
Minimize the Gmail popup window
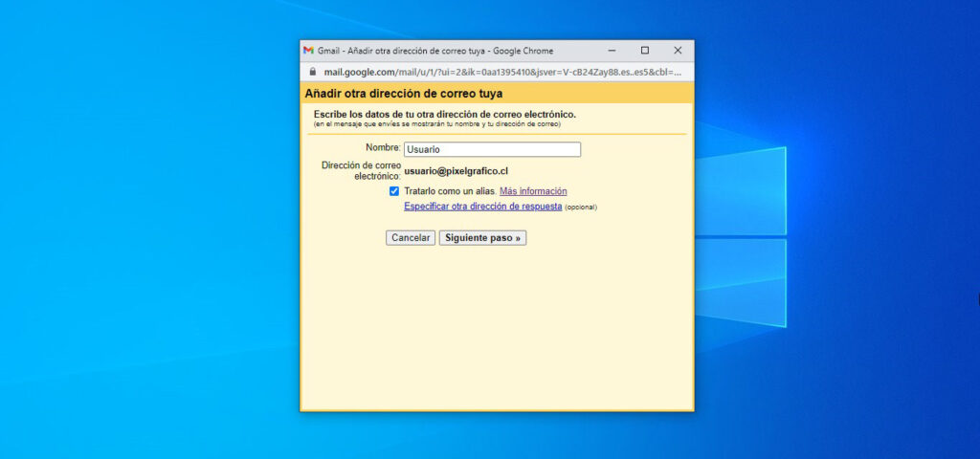point(612,51)
